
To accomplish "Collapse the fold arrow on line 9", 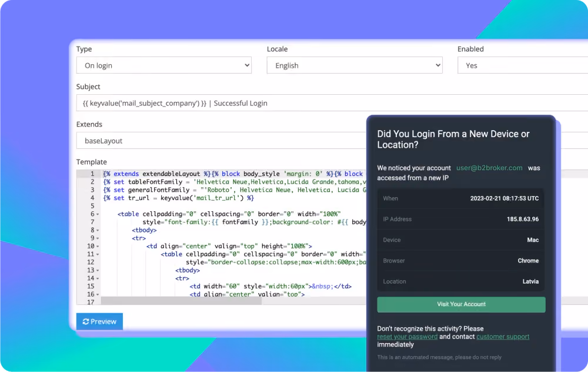I will coord(98,238).
